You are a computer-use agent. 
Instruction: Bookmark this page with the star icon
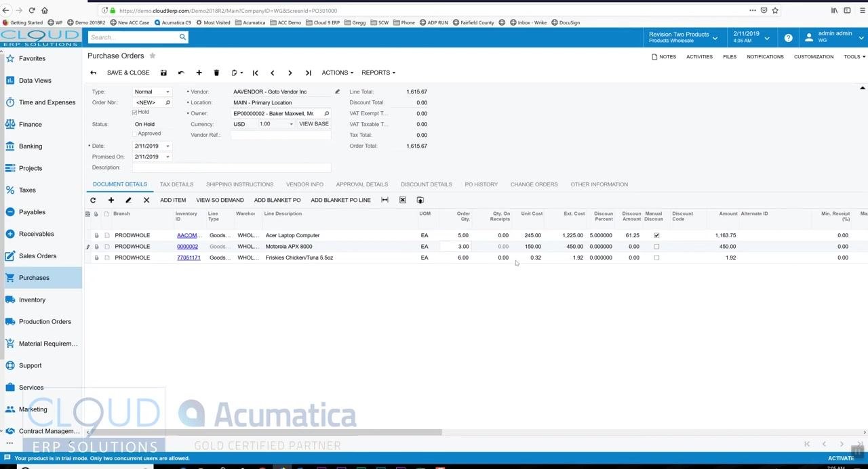point(775,10)
